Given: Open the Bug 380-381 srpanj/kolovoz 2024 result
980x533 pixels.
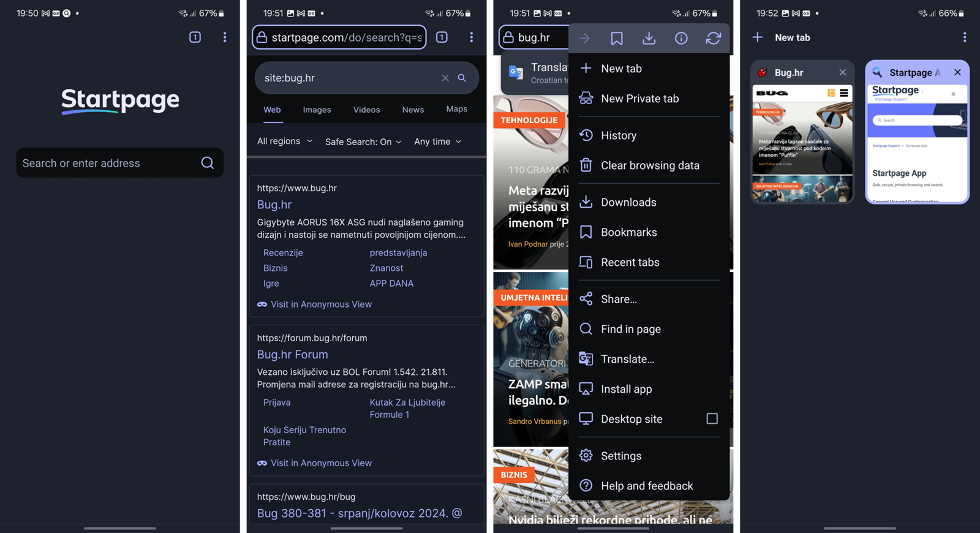Looking at the screenshot, I should [x=360, y=513].
